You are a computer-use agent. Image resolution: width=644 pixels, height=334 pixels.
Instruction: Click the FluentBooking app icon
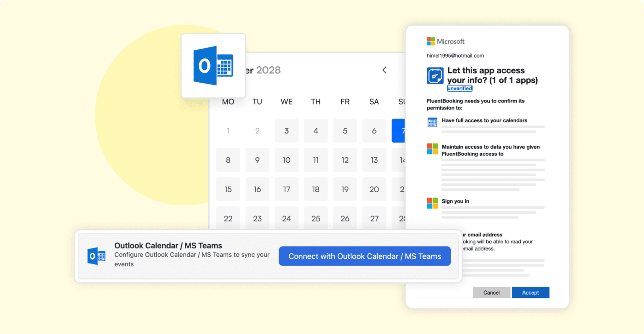435,76
